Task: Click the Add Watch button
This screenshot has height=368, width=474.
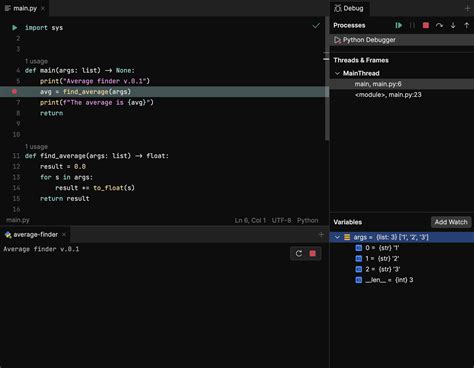Action: tap(451, 222)
